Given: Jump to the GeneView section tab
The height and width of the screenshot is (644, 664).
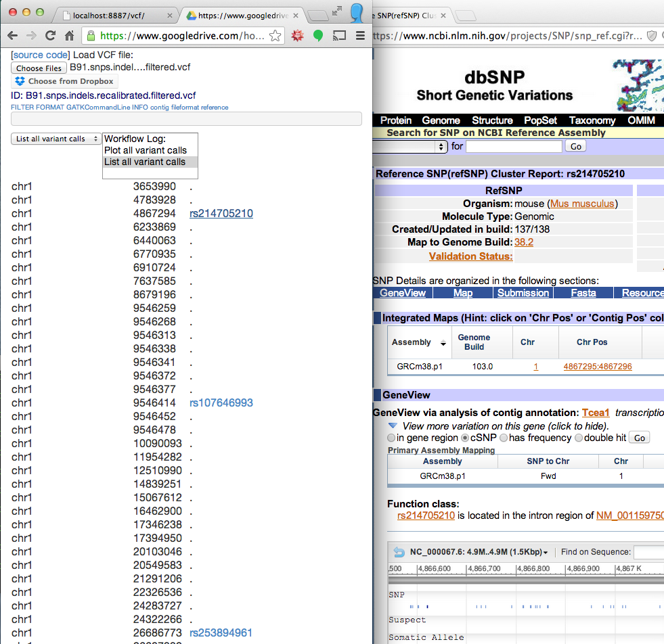Looking at the screenshot, I should coord(403,293).
